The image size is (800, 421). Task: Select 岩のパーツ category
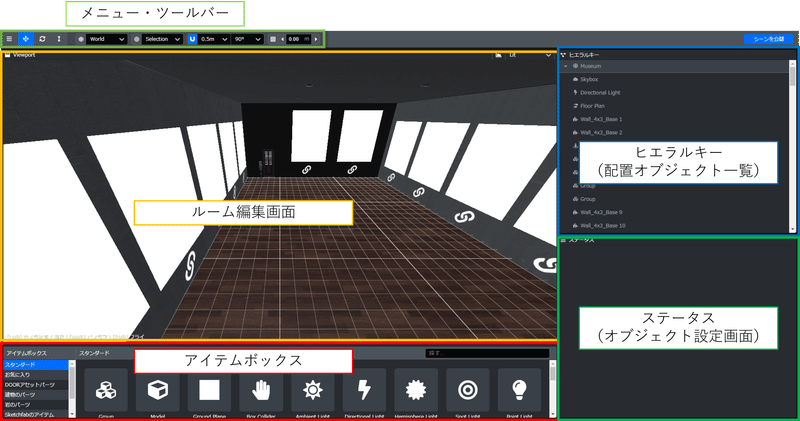(36, 405)
